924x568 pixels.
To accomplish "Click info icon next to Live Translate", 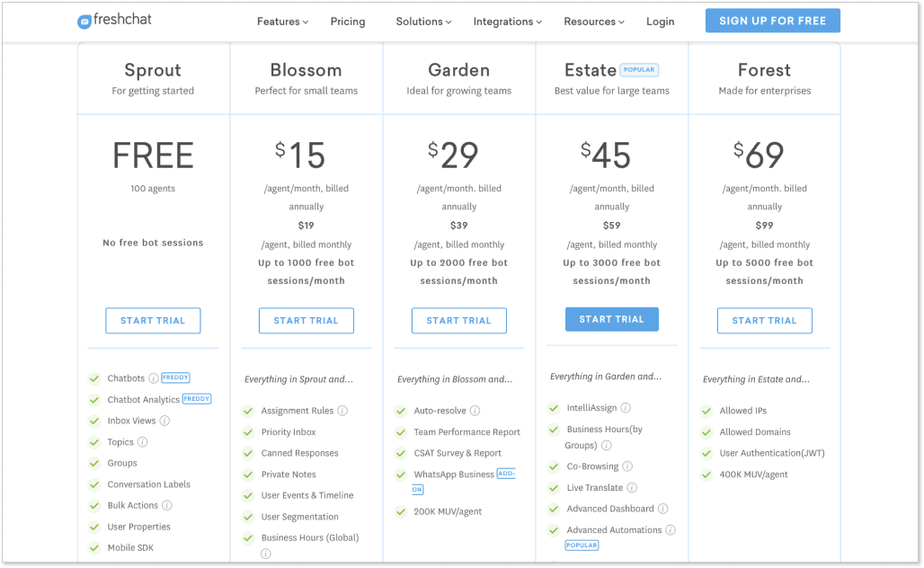I will point(632,488).
